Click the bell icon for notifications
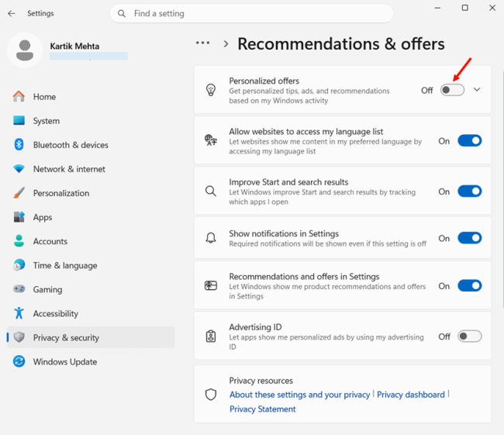Screen dimensions: 504x435 tap(211, 238)
